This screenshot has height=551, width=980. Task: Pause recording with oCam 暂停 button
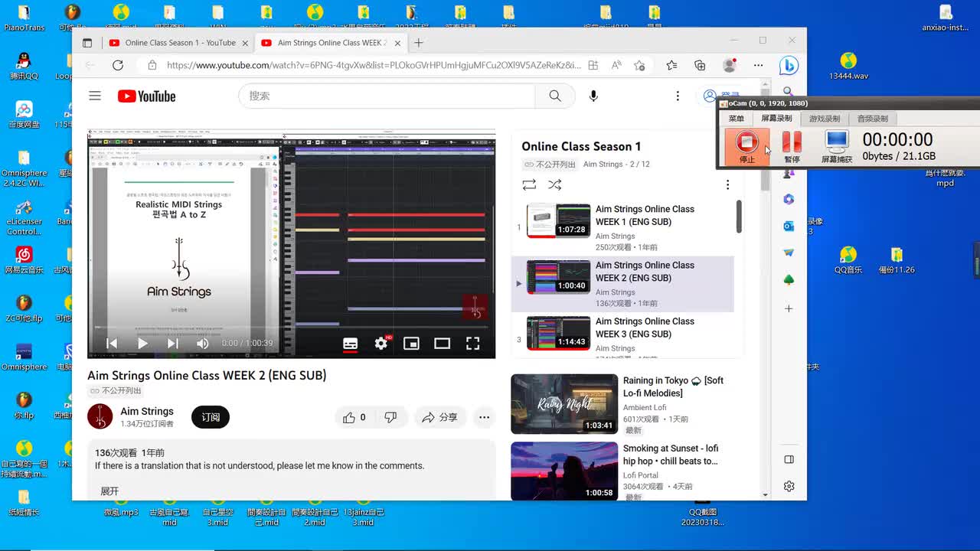pyautogui.click(x=792, y=146)
